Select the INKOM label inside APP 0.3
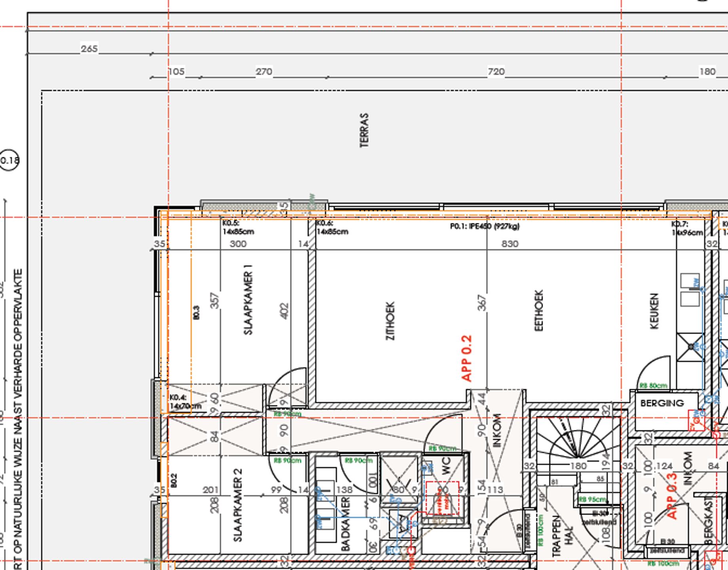Viewport: 728px width, 570px height. [x=688, y=468]
